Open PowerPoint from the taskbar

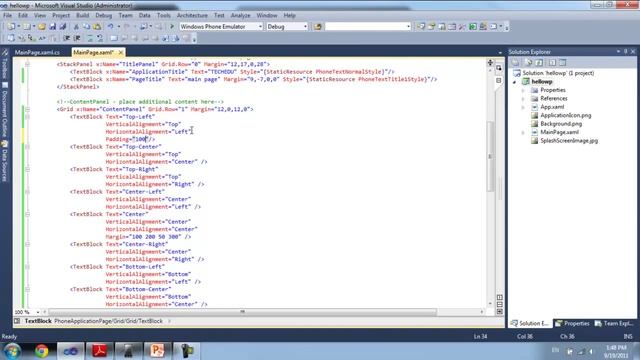157,351
